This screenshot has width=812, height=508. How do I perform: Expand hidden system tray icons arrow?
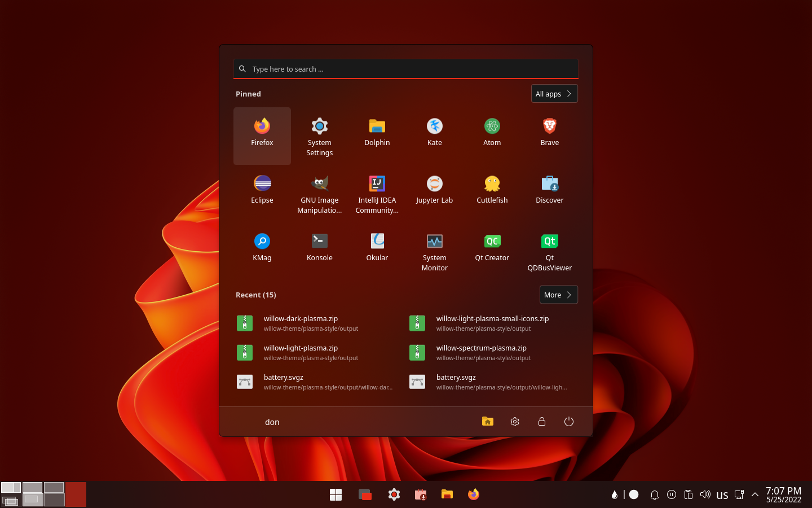[755, 495]
